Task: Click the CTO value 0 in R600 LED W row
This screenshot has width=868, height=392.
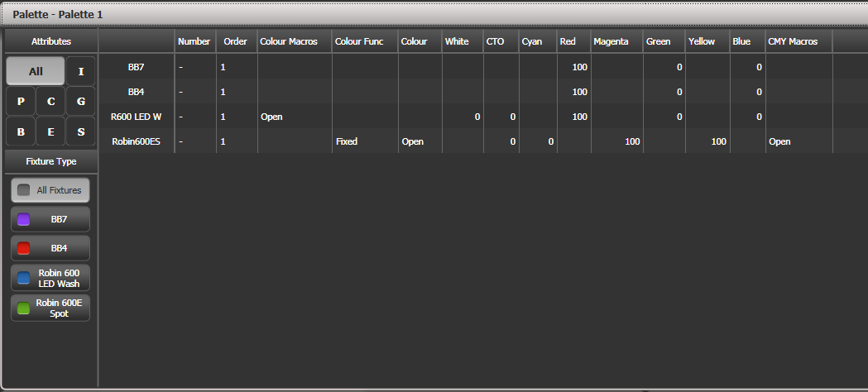Action: point(513,117)
